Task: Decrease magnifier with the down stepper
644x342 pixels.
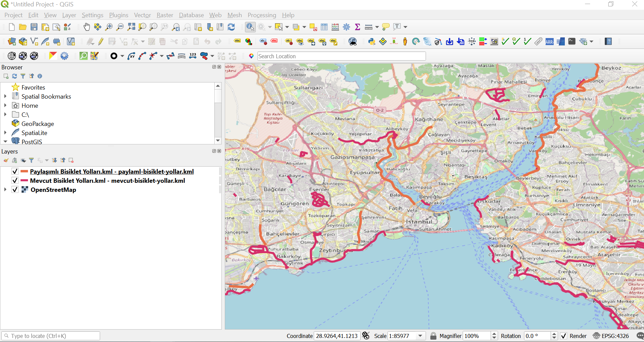Action: pyautogui.click(x=494, y=338)
